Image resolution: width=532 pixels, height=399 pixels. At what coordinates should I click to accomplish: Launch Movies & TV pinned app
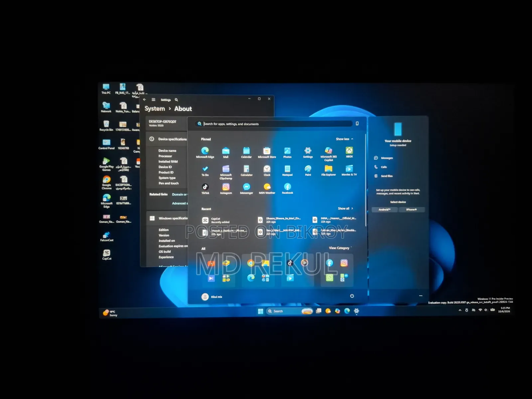tap(349, 171)
